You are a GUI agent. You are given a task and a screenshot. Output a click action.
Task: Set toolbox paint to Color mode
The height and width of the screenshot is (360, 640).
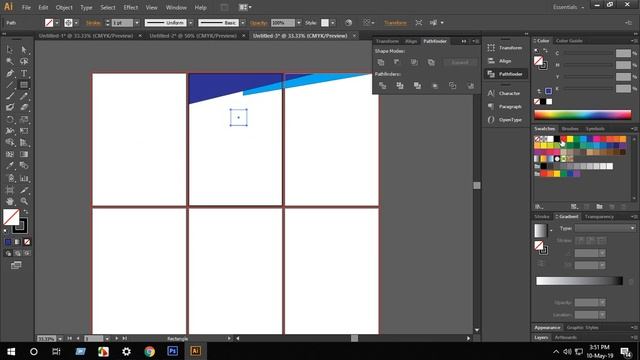click(8, 242)
